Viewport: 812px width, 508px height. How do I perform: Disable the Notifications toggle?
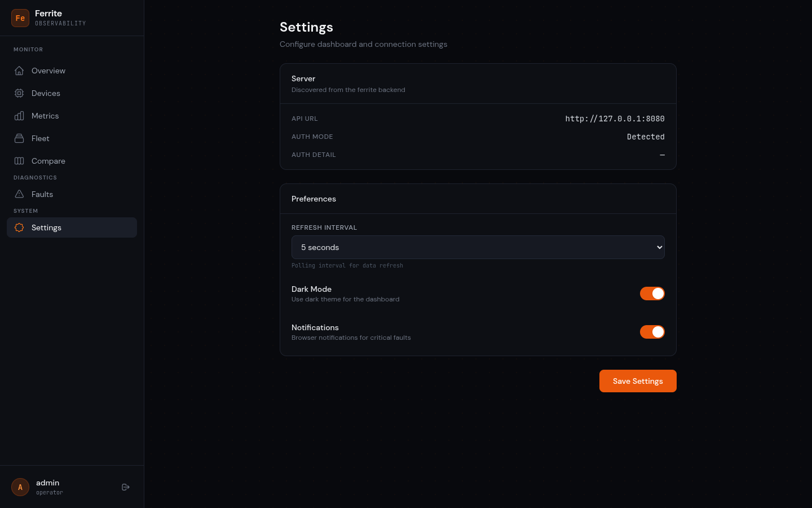tap(652, 332)
